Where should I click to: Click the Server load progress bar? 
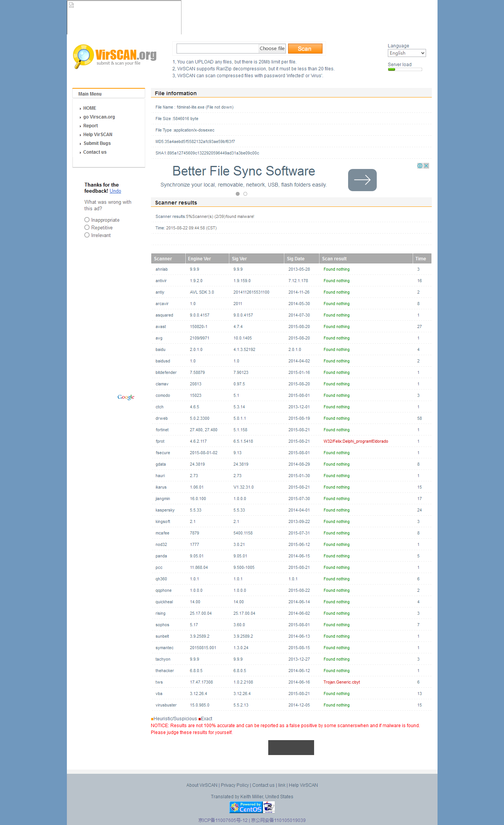pyautogui.click(x=405, y=70)
